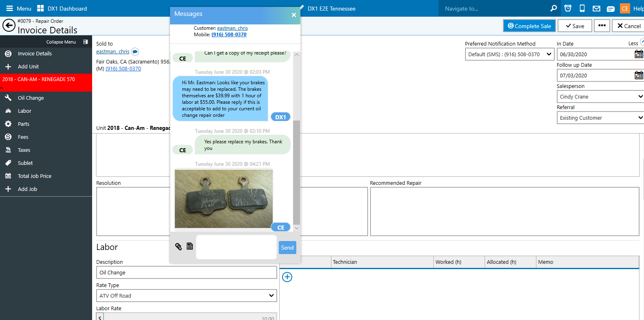The width and height of the screenshot is (644, 320).
Task: Click the Description field with Oil Change
Action: [x=187, y=272]
